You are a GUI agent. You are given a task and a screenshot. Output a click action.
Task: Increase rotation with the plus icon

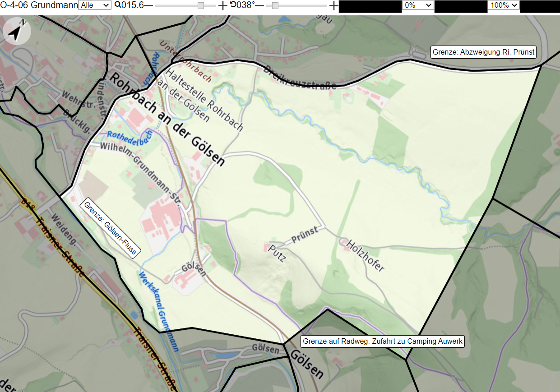333,5
